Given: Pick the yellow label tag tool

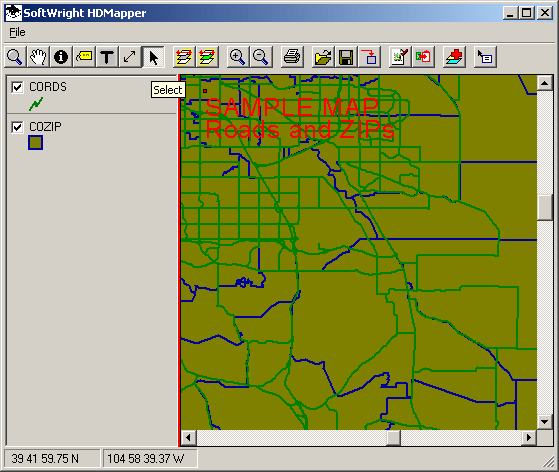Looking at the screenshot, I should click(x=84, y=57).
